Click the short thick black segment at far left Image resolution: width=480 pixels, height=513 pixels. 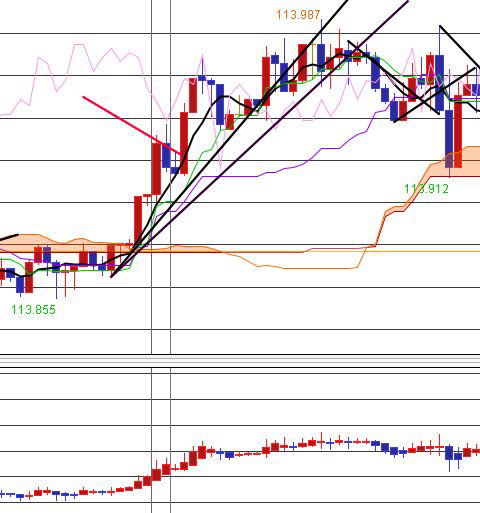[x=9, y=237]
